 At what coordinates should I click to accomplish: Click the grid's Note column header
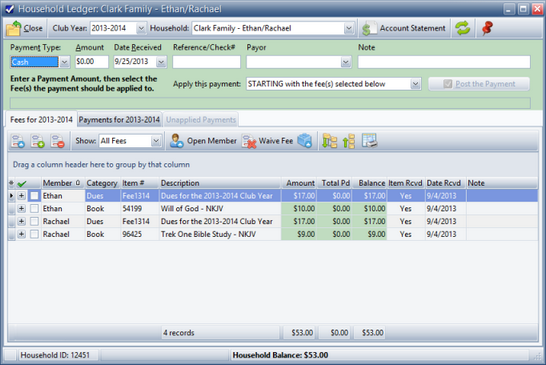coord(502,183)
